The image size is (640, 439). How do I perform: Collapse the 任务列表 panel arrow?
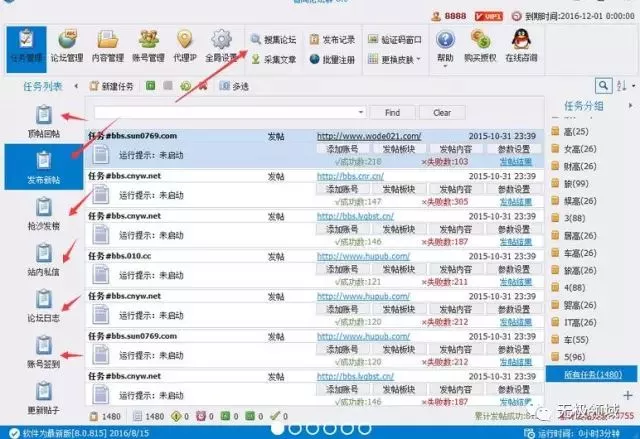coord(76,86)
